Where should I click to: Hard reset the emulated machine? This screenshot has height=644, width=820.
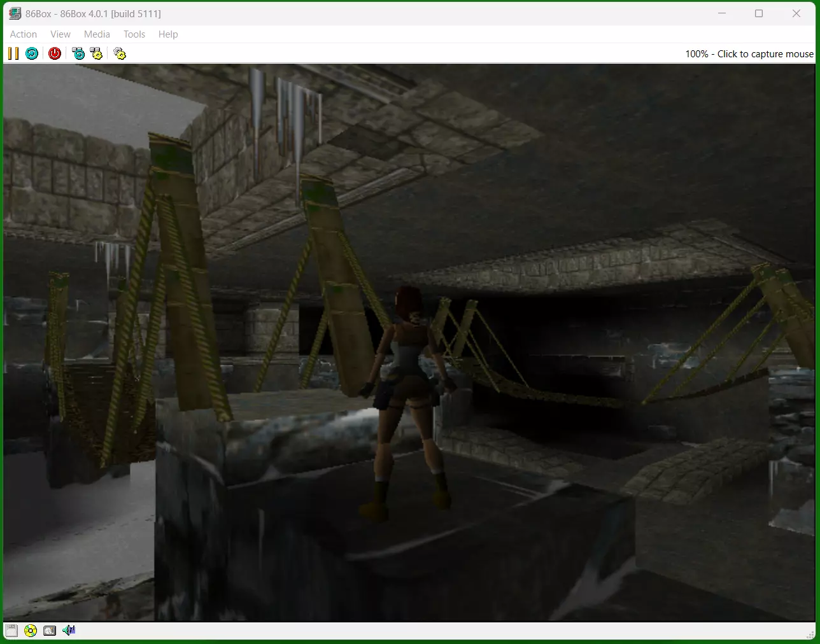click(32, 53)
